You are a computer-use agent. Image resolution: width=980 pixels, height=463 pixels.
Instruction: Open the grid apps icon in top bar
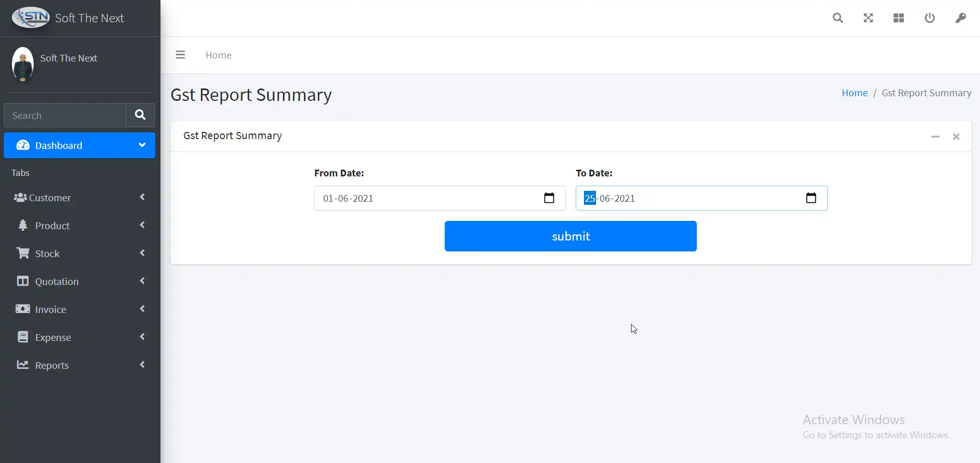899,18
